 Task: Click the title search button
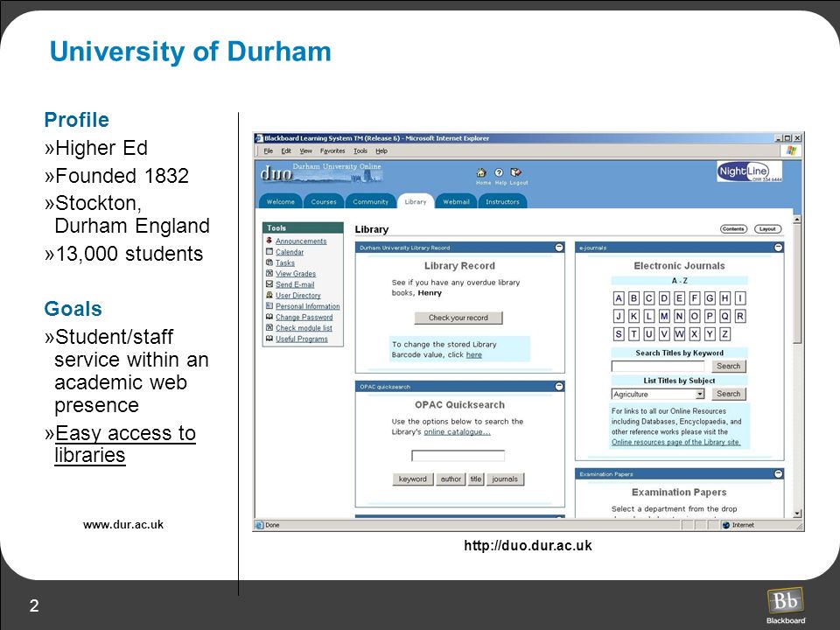476,479
